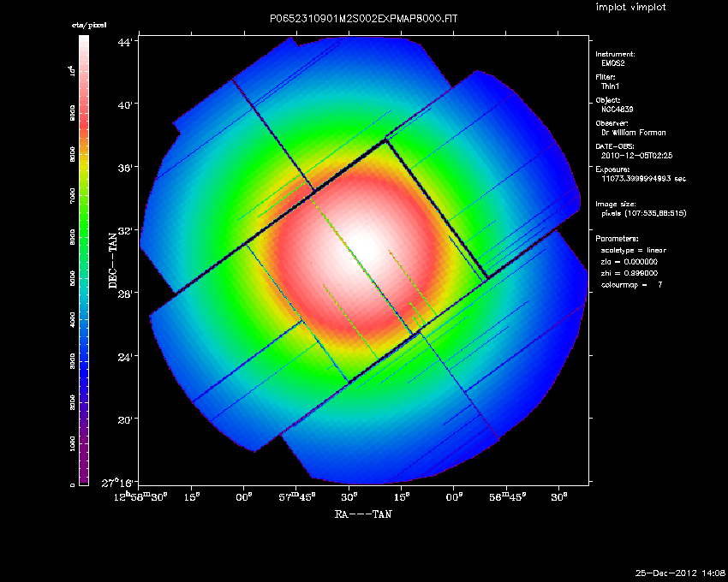Screen dimensions: 728x582
Task: Click the 'implot vimplot' label
Action: click(x=630, y=8)
